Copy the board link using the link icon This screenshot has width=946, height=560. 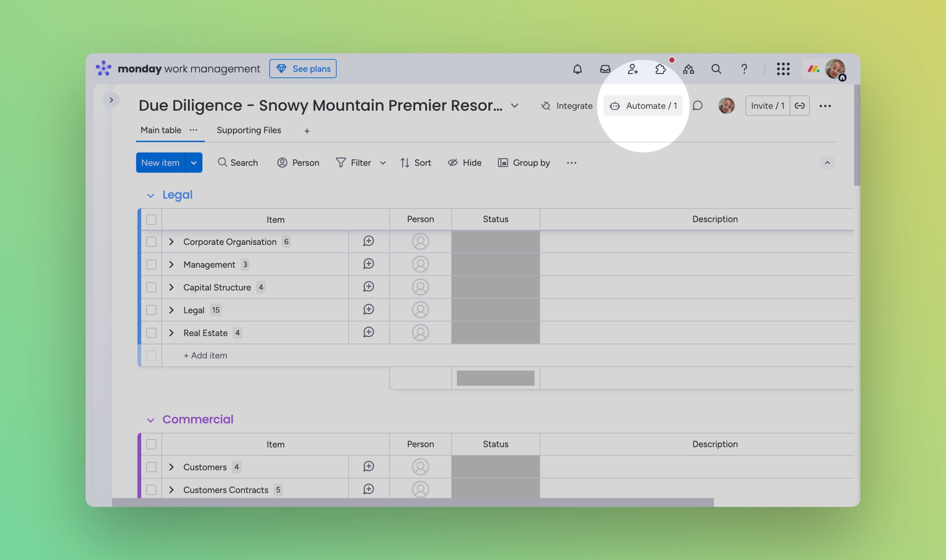click(799, 106)
